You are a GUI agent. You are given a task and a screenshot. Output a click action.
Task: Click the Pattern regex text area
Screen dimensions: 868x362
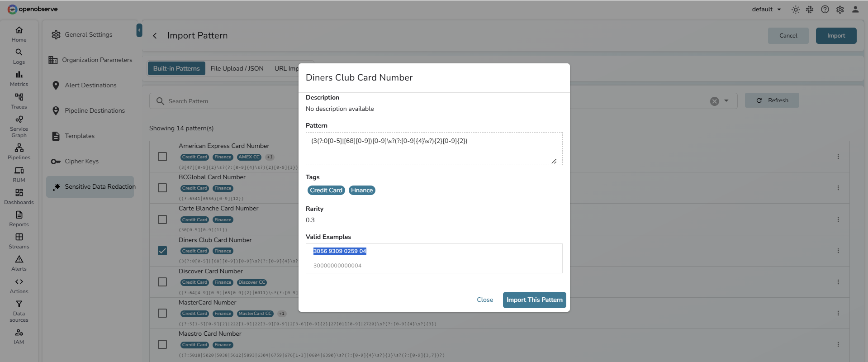point(433,148)
